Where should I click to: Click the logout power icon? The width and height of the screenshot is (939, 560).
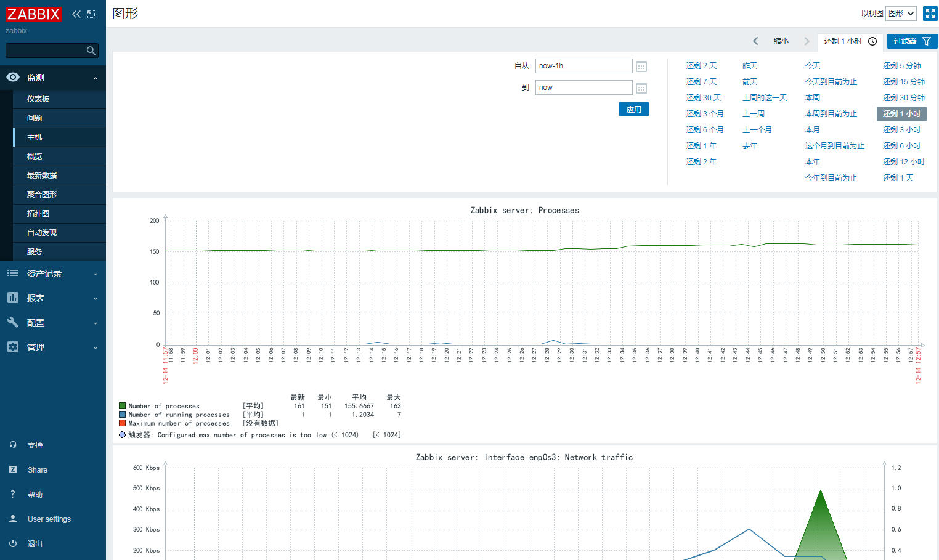click(13, 543)
